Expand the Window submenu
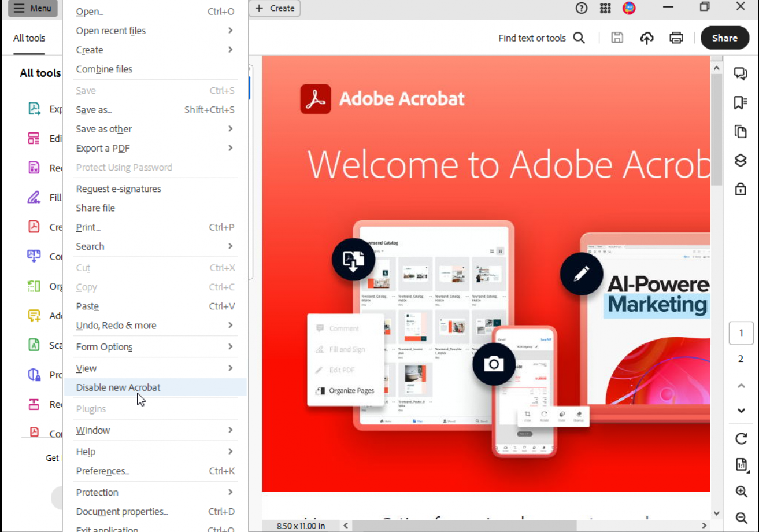Screen dimensions: 759x532 pos(155,430)
